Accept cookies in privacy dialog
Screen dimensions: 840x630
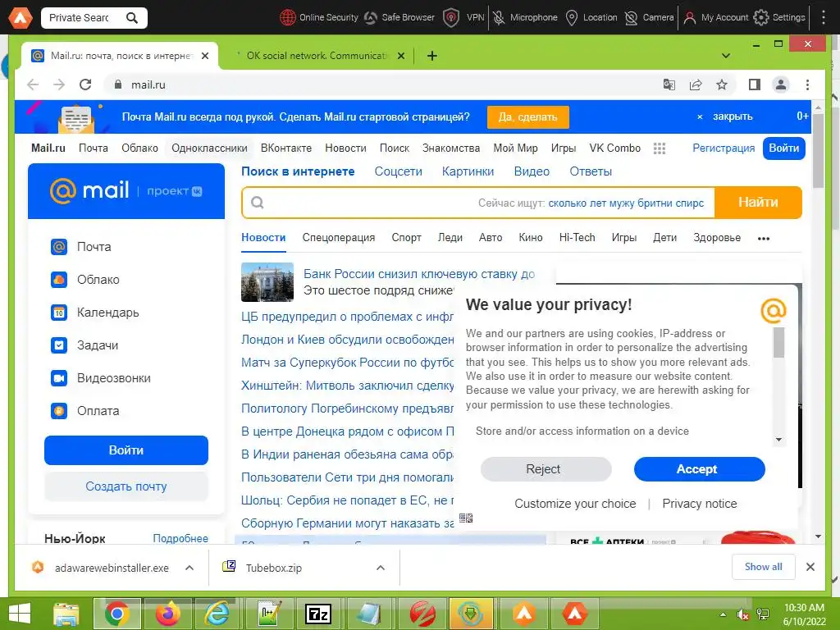699,469
